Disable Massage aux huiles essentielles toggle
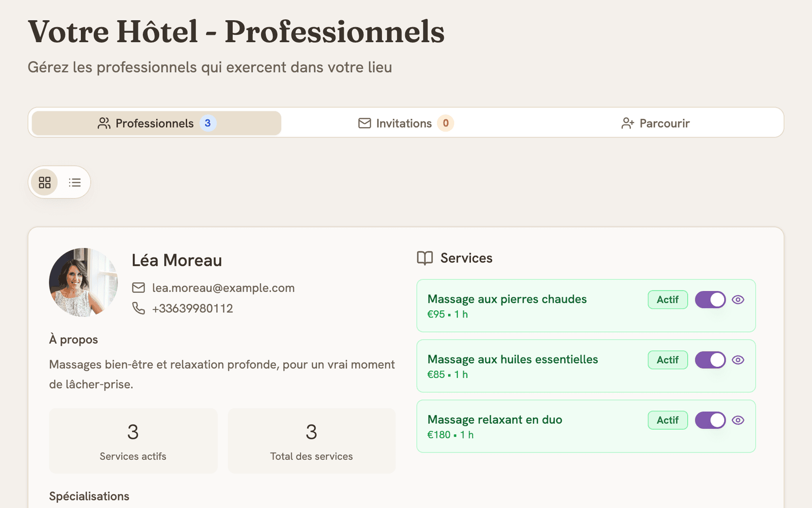812x508 pixels. click(x=710, y=360)
